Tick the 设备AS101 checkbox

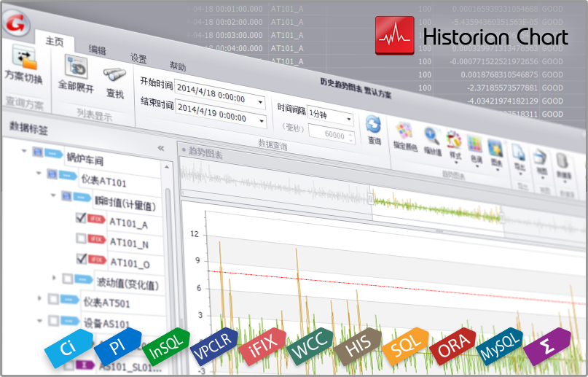click(54, 321)
